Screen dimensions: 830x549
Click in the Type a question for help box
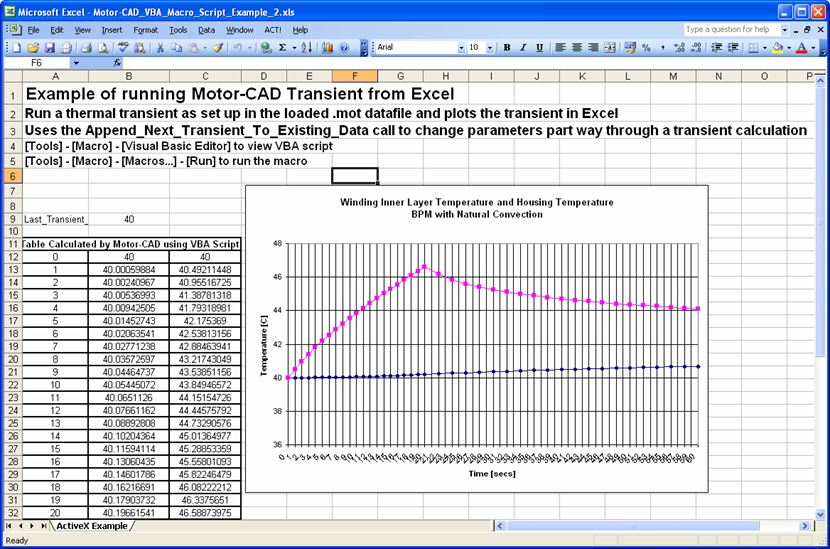pyautogui.click(x=731, y=30)
